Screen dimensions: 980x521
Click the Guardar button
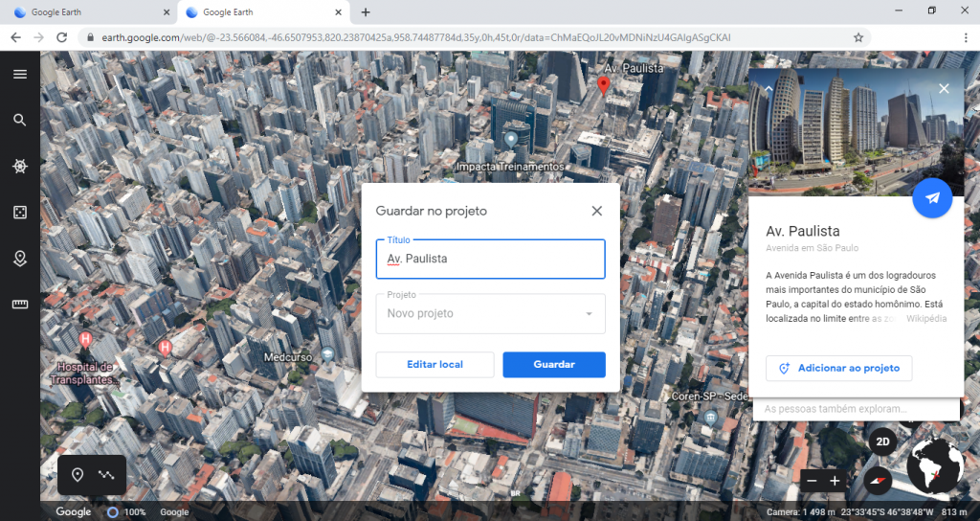[x=554, y=365]
